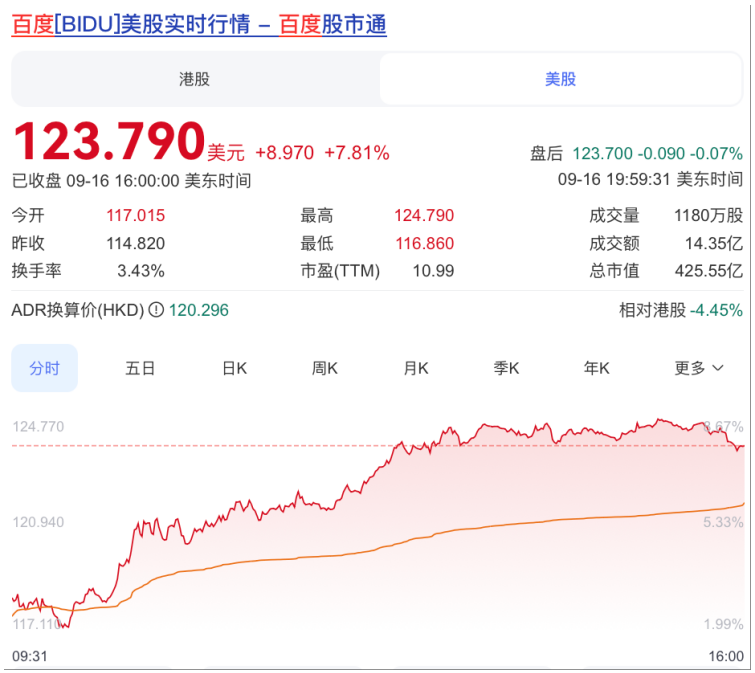Click the 123.790 current price
This screenshot has width=755, height=673.
[108, 141]
